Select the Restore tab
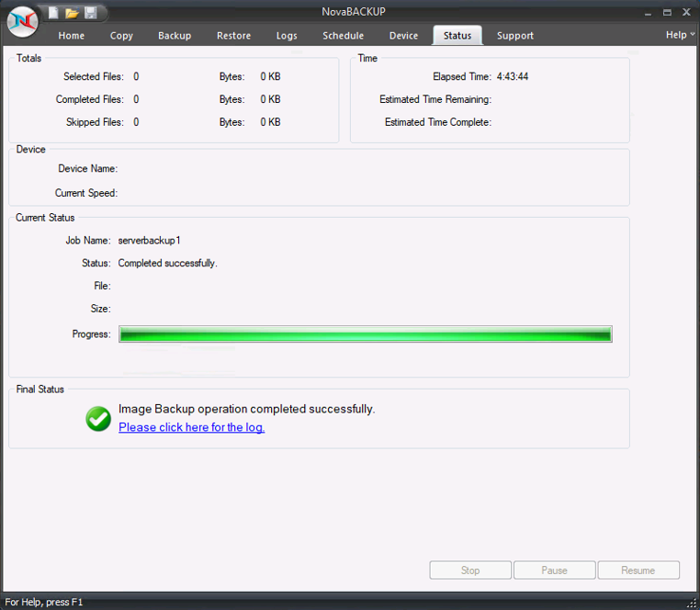Screen dimensions: 700x610 tap(233, 36)
